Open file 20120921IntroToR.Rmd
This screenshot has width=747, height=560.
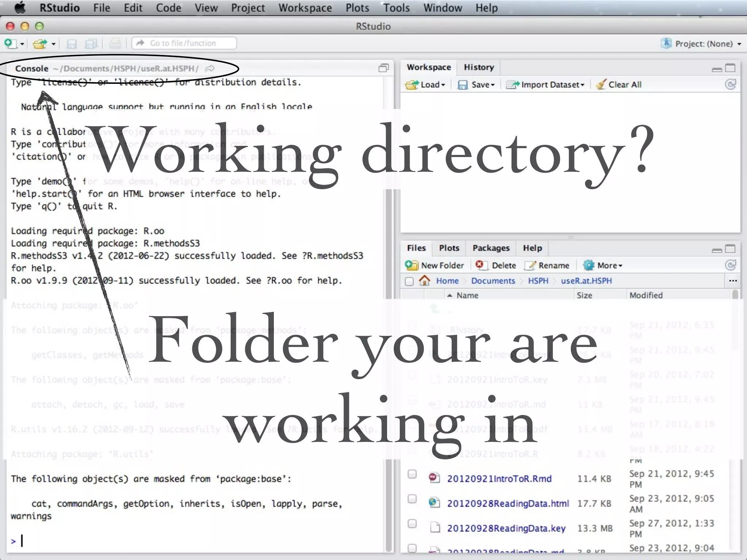[x=499, y=479]
